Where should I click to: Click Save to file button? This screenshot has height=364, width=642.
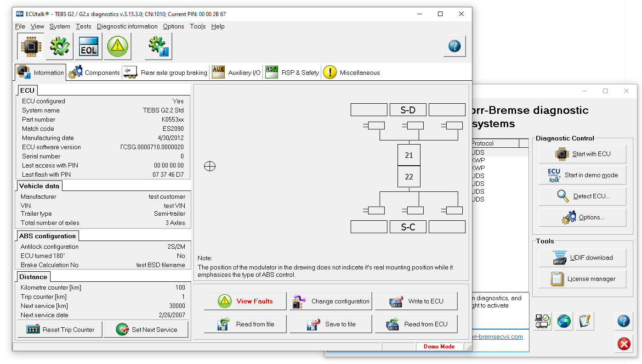330,324
